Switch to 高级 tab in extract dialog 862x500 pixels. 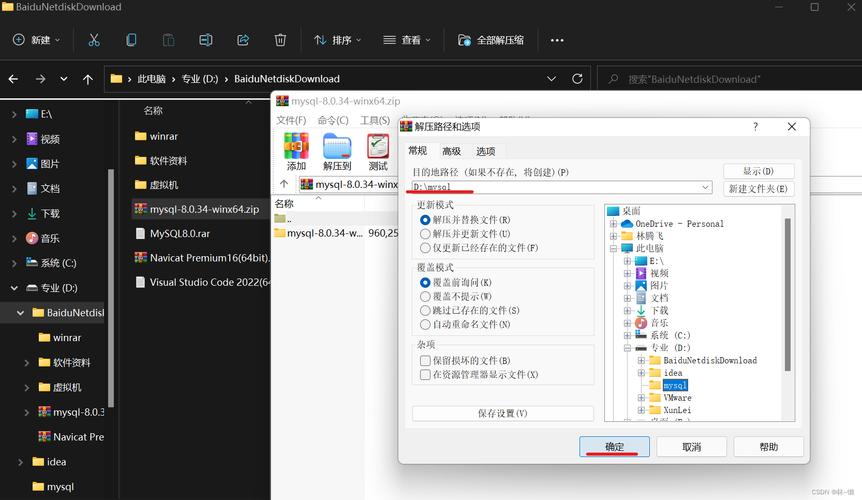[451, 151]
